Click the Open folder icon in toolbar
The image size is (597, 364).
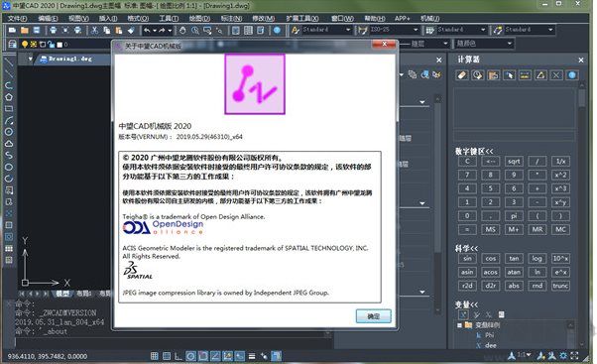click(25, 30)
